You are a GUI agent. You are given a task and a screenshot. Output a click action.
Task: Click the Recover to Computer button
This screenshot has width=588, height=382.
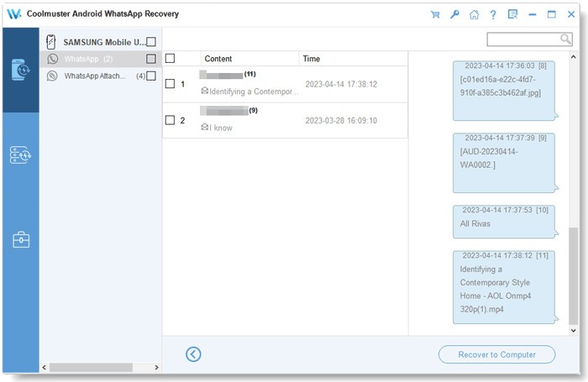point(497,354)
